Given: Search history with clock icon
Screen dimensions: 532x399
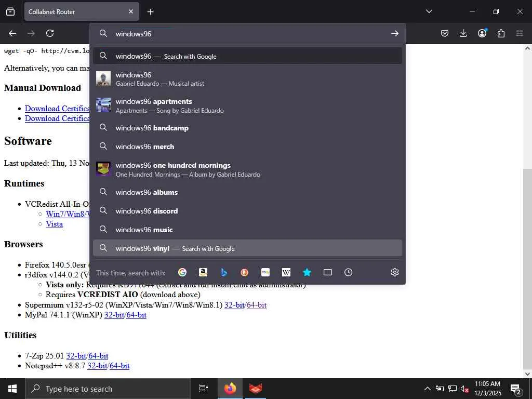Looking at the screenshot, I should point(348,272).
